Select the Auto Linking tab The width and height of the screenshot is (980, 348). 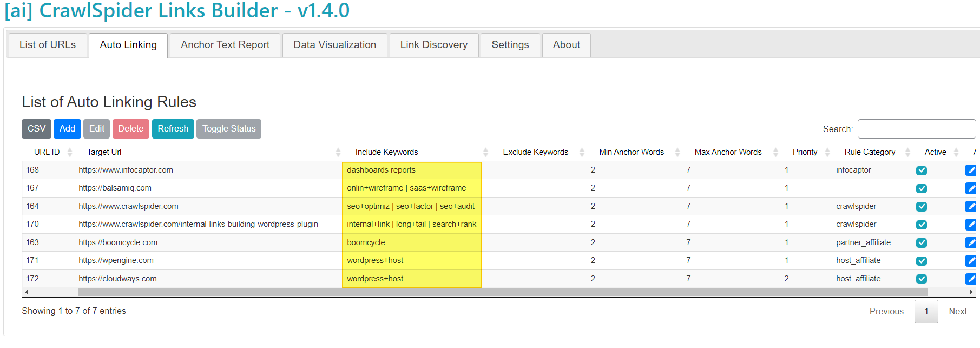pos(128,45)
